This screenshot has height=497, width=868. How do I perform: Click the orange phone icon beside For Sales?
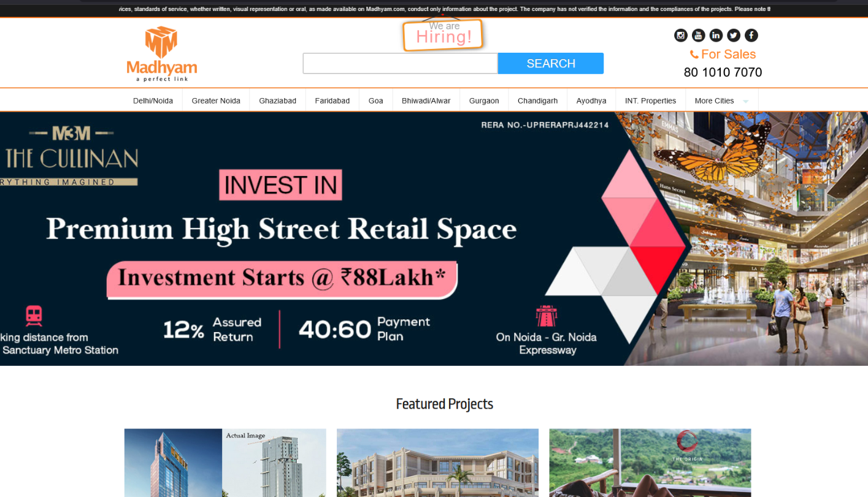click(x=694, y=55)
